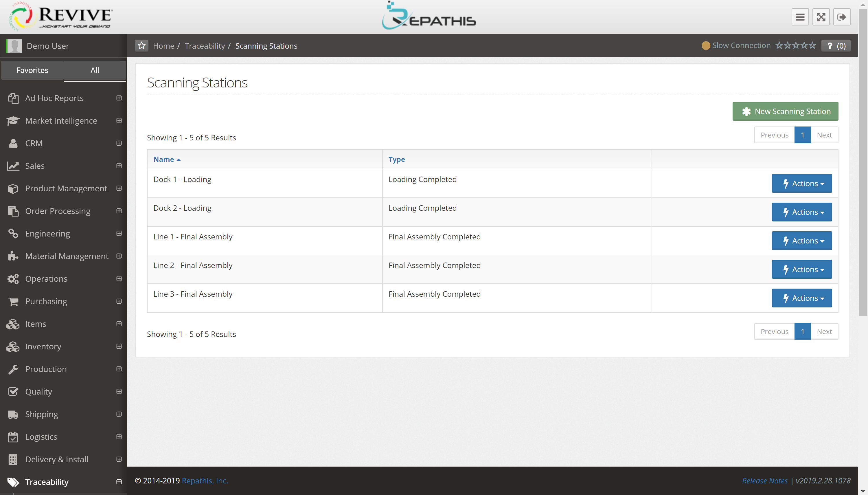Click the Sales chart icon
This screenshot has width=868, height=495.
click(x=13, y=166)
